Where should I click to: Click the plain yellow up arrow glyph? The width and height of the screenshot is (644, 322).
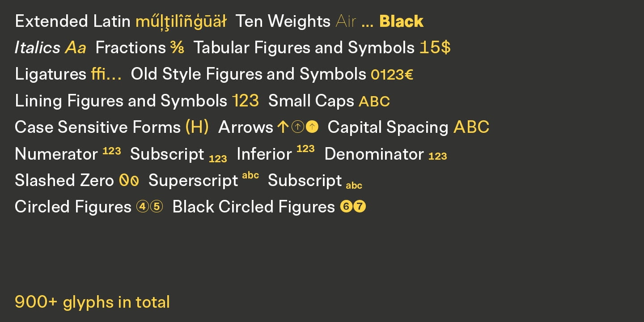[283, 127]
